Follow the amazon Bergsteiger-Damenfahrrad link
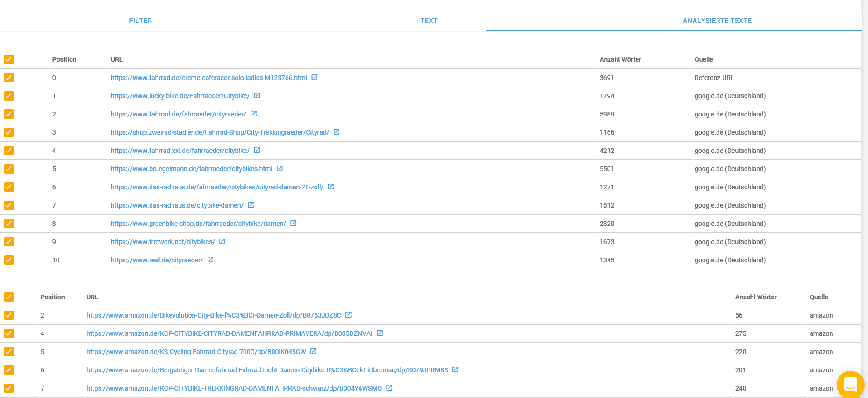 click(267, 370)
